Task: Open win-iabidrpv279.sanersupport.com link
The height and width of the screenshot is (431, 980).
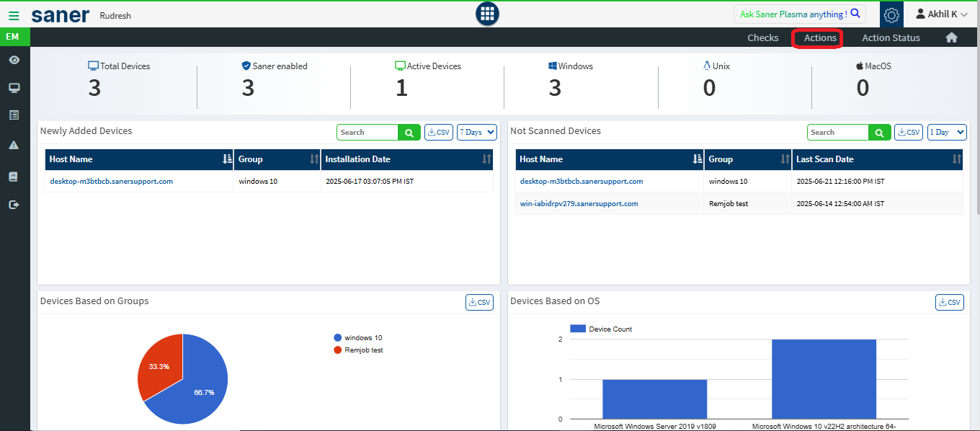Action: coord(579,203)
